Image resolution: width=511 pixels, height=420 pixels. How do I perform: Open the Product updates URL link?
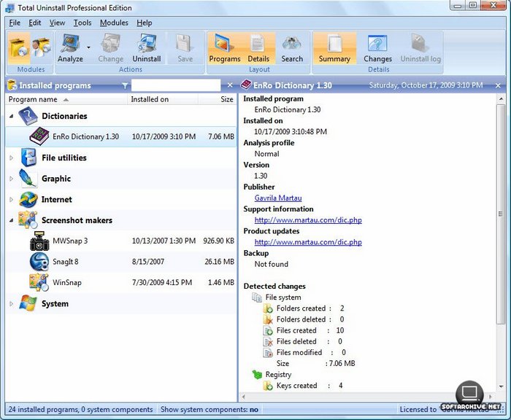point(308,242)
